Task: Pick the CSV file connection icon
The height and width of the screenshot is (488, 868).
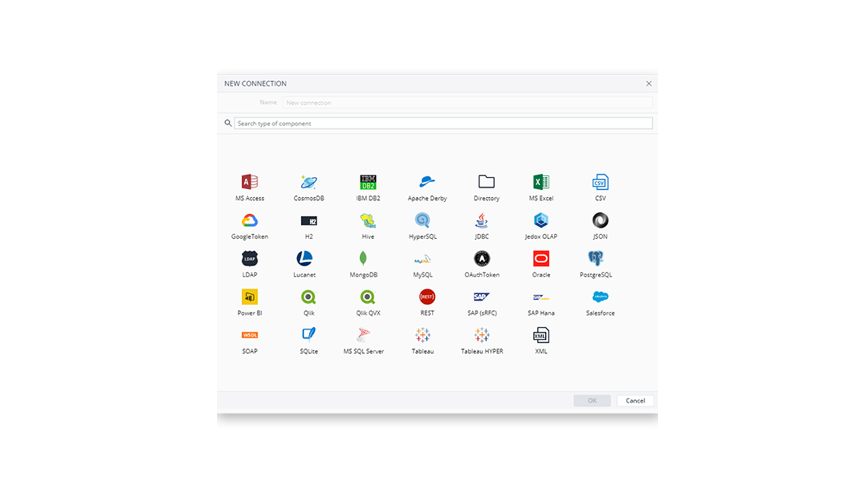Action: click(x=600, y=182)
